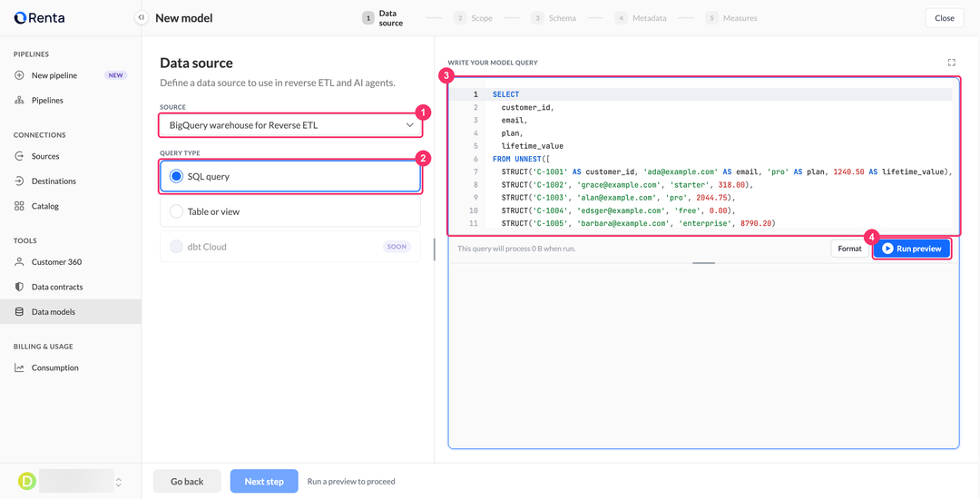Screen dimensions: 980x499
Task: Select the Table or view radio option
Action: (176, 211)
